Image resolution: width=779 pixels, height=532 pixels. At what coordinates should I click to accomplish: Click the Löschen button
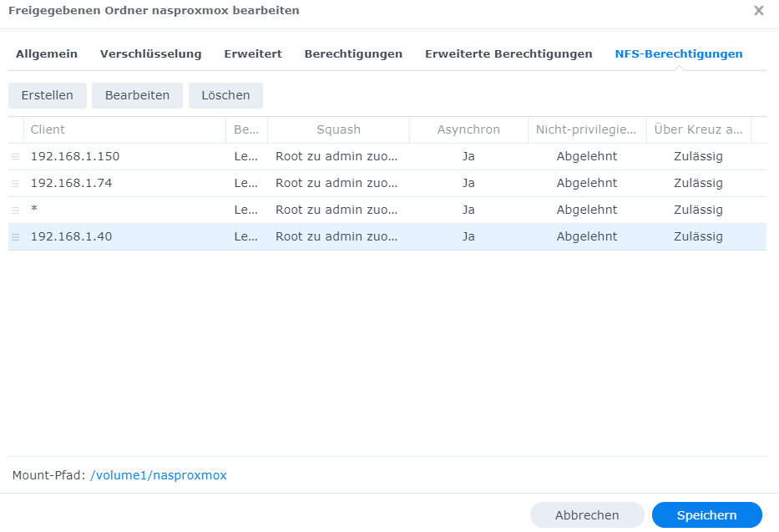coord(225,95)
